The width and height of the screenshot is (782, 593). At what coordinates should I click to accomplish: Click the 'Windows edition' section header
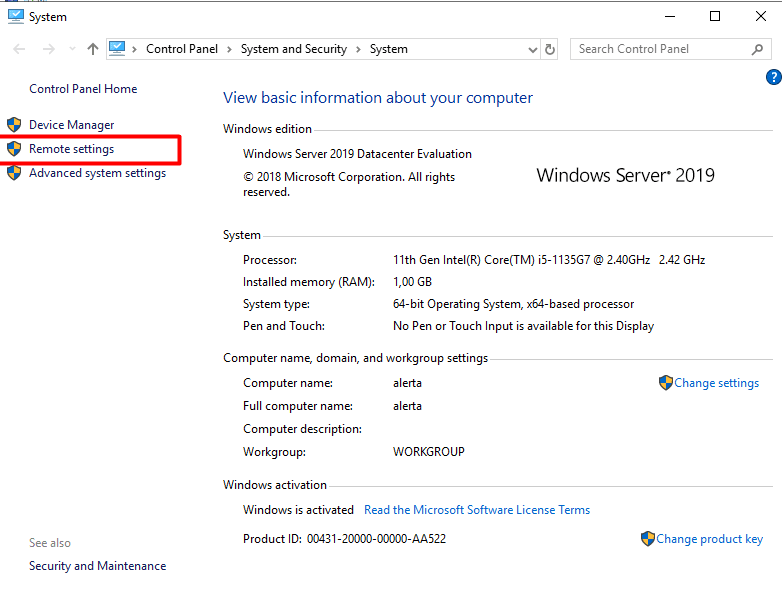[267, 129]
